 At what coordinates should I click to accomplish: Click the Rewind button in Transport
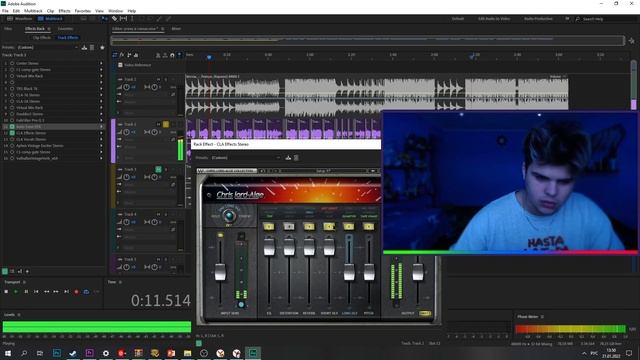[47, 291]
